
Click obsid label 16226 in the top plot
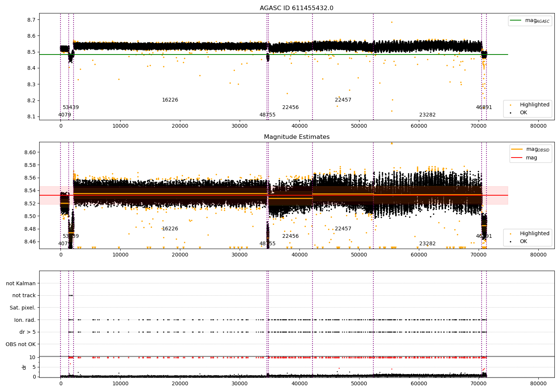170,100
